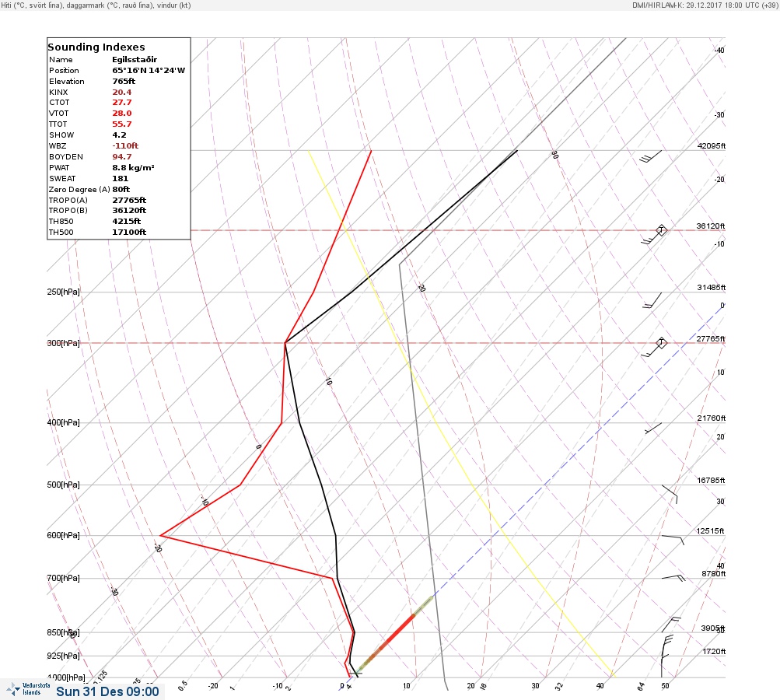Screen dimensions: 780x700
Task: Click the VTOT value 28.0
Action: click(x=122, y=114)
